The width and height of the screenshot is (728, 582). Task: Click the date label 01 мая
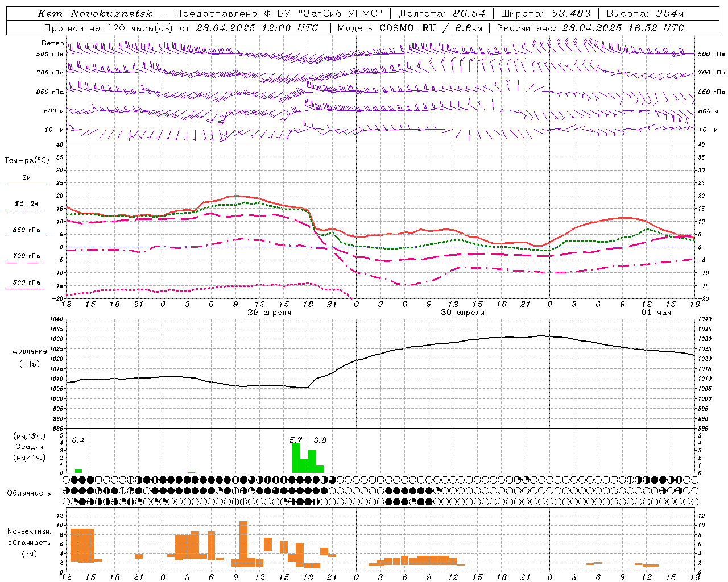tap(656, 313)
